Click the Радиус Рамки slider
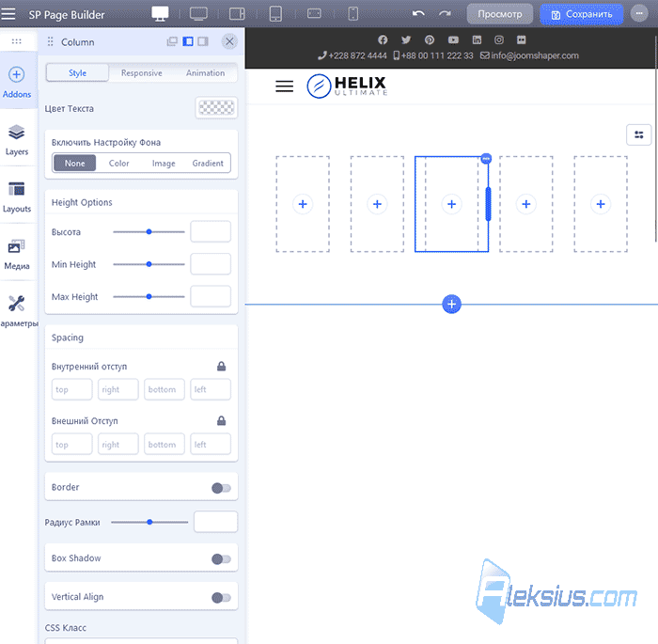 [149, 522]
